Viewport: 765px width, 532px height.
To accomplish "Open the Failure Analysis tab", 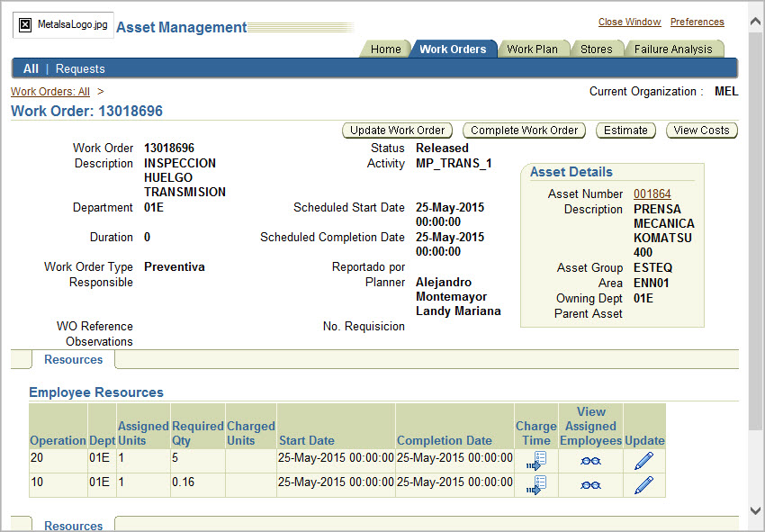I will [x=673, y=50].
